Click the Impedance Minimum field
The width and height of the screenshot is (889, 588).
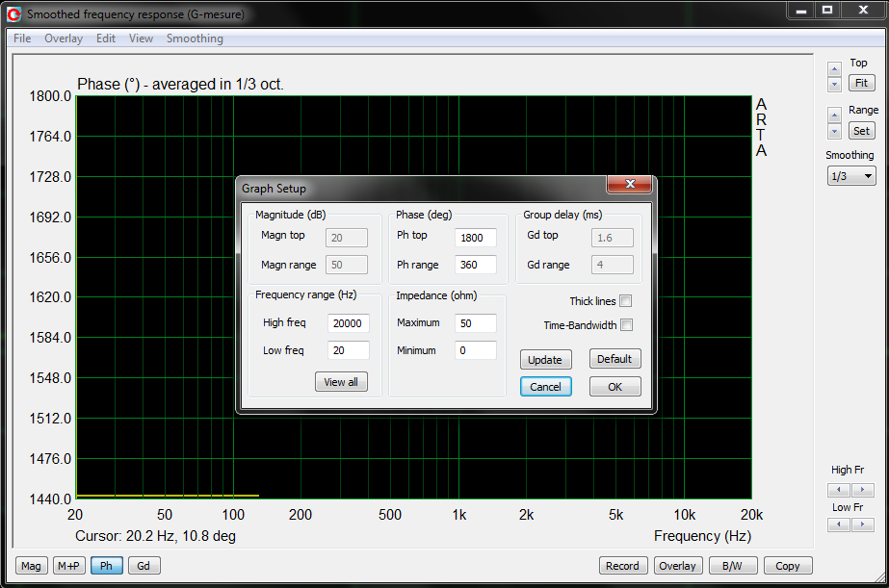[475, 350]
